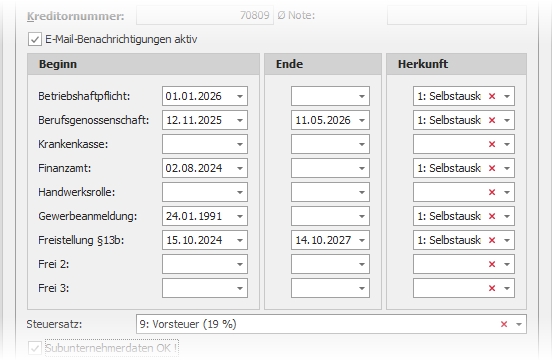This screenshot has width=552, height=361.
Task: Open Frei 3 Beginn date dropdown
Action: point(240,288)
